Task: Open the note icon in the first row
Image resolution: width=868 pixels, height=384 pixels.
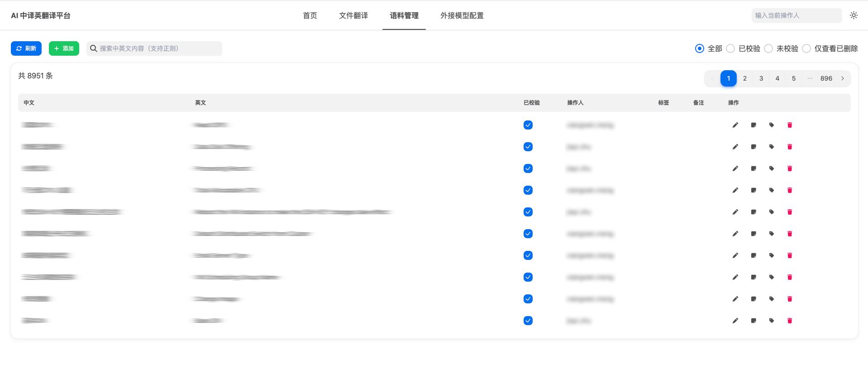Action: click(x=754, y=125)
